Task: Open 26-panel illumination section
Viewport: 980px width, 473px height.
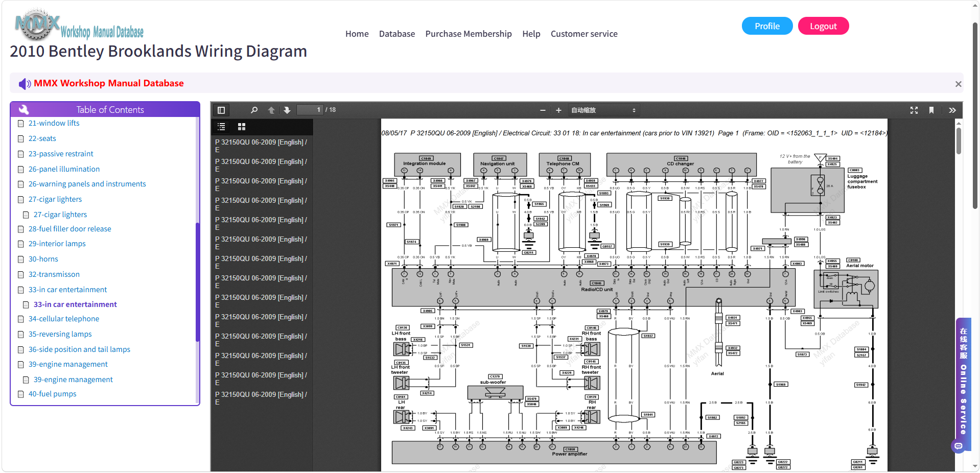Action: point(64,169)
